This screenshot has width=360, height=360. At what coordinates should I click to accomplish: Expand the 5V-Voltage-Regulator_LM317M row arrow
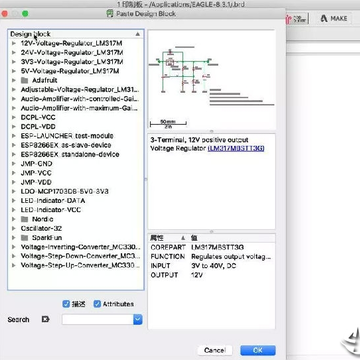click(14, 71)
